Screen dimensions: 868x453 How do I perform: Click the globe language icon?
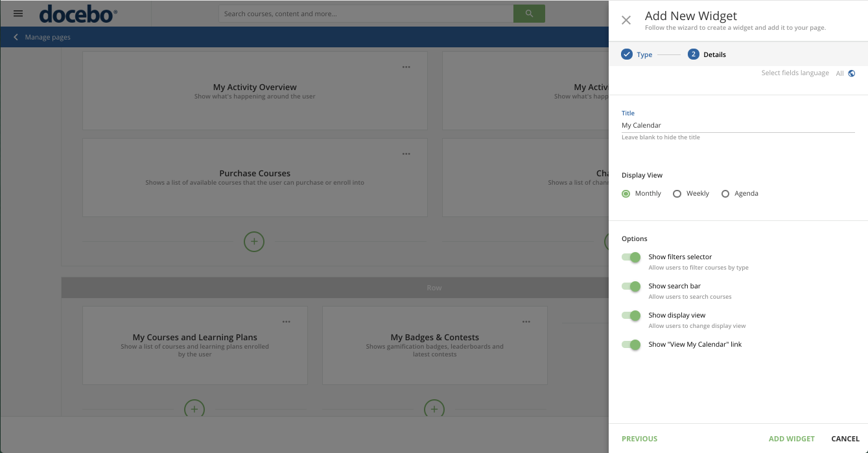click(852, 73)
